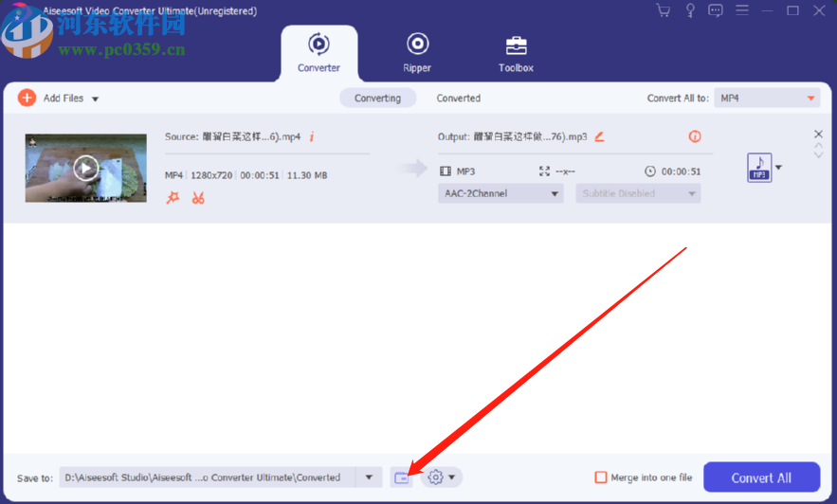
Task: Open the Convert All to MP4 dropdown
Action: (767, 99)
